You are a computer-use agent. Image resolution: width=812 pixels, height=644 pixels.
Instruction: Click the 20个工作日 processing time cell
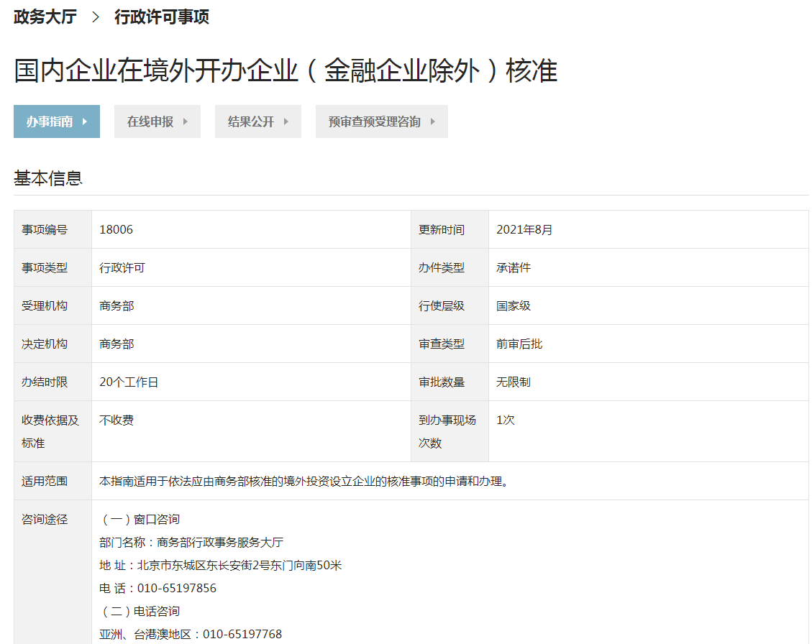tap(129, 382)
